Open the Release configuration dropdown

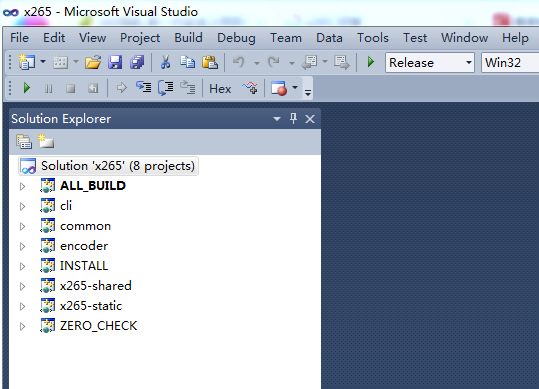pos(430,63)
